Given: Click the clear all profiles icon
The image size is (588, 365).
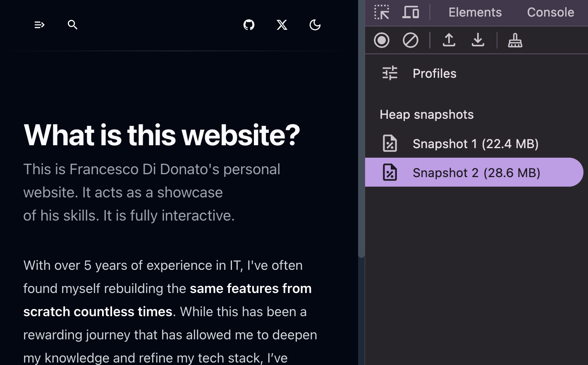Looking at the screenshot, I should click(x=411, y=41).
